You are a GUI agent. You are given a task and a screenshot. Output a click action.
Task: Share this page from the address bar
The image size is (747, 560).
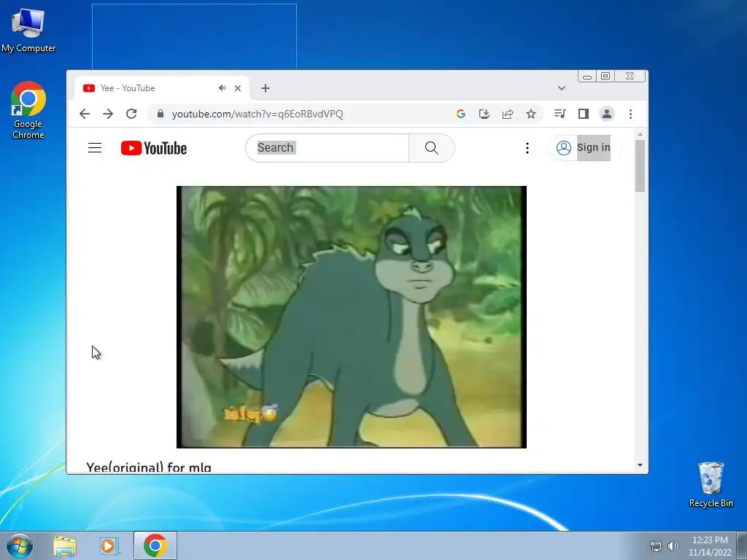click(x=508, y=114)
